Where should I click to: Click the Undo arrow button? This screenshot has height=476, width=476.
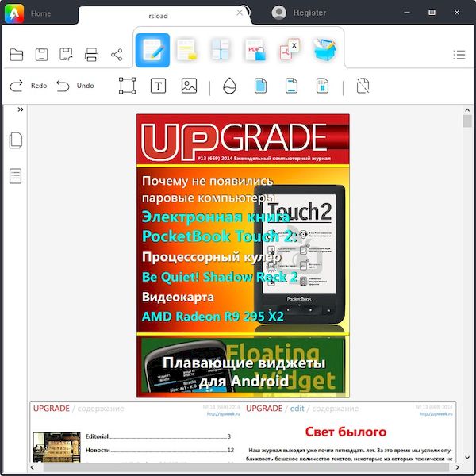63,86
